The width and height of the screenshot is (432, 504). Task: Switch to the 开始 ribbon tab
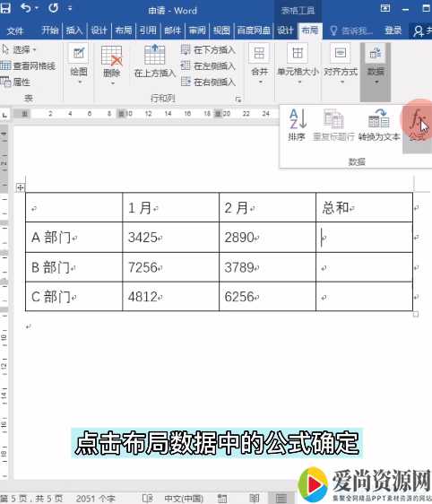point(50,30)
